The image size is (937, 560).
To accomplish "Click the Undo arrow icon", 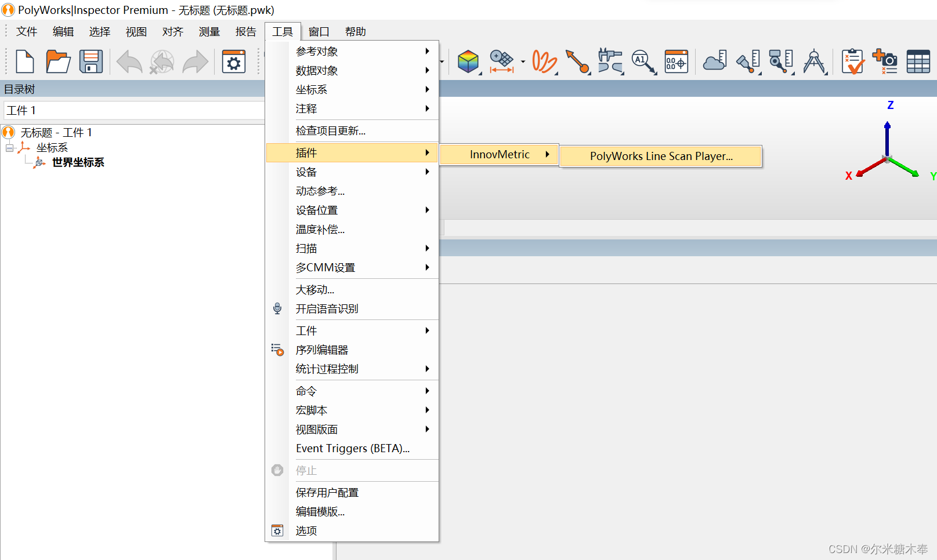I will (129, 61).
